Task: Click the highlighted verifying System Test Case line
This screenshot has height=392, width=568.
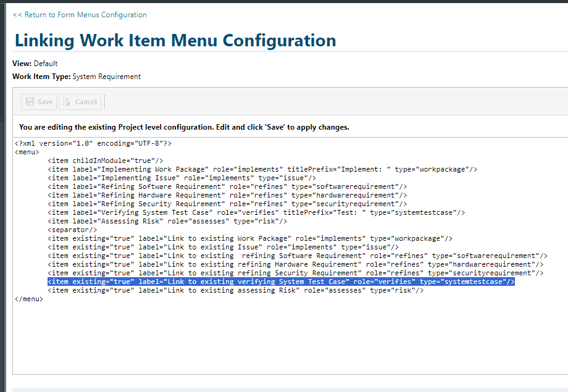Action: [x=281, y=281]
